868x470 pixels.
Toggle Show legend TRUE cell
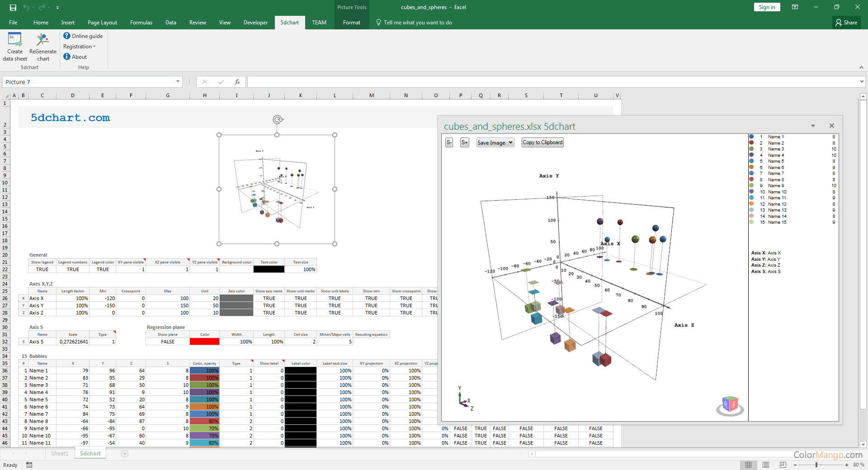point(42,269)
